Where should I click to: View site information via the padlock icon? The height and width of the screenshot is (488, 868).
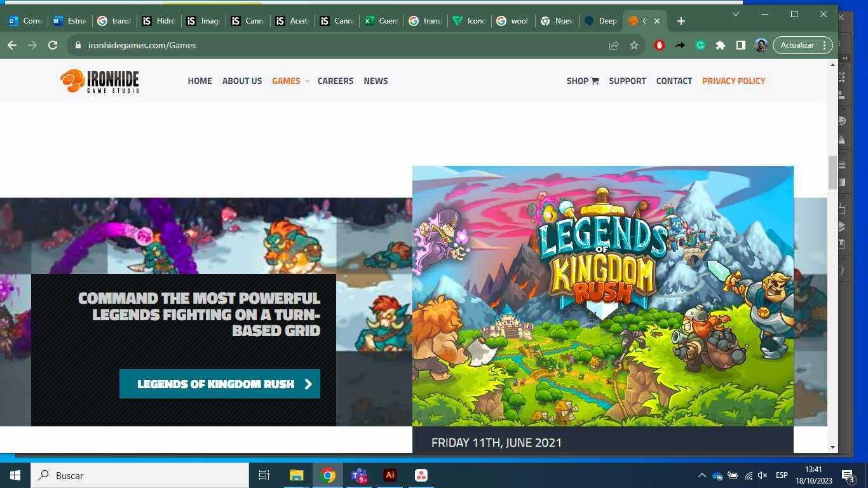79,45
